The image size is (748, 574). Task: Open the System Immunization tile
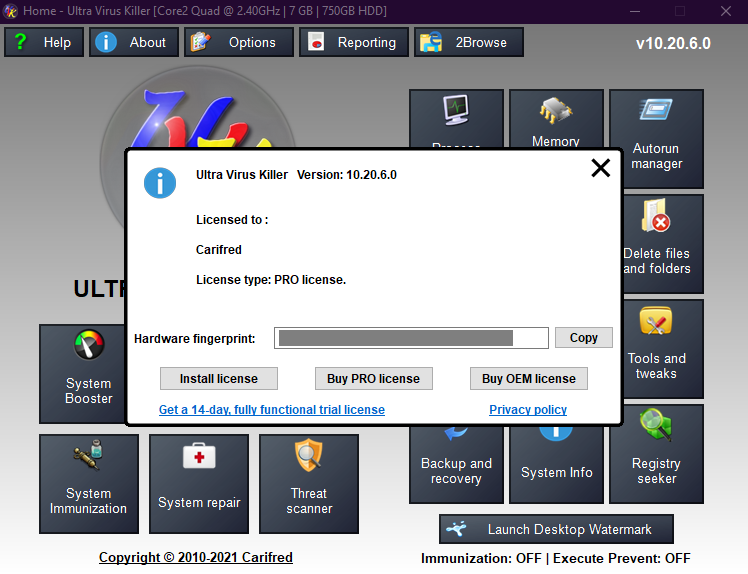(x=89, y=484)
